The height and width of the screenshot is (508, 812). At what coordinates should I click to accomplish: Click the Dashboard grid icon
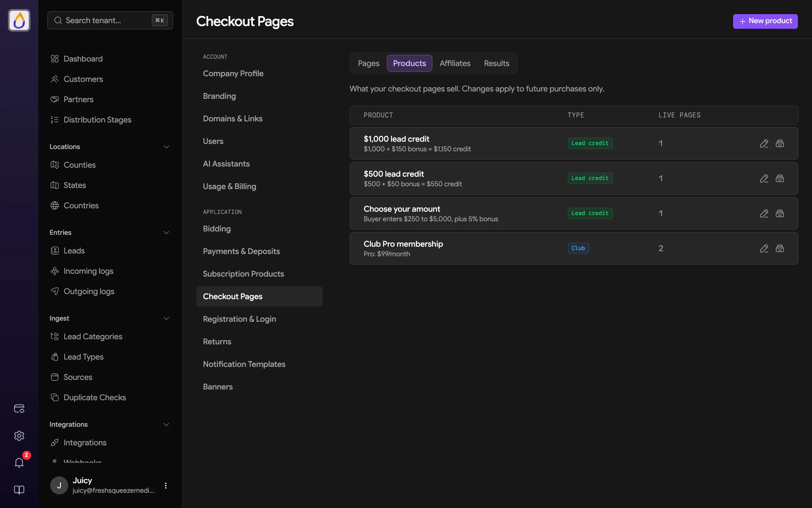55,59
